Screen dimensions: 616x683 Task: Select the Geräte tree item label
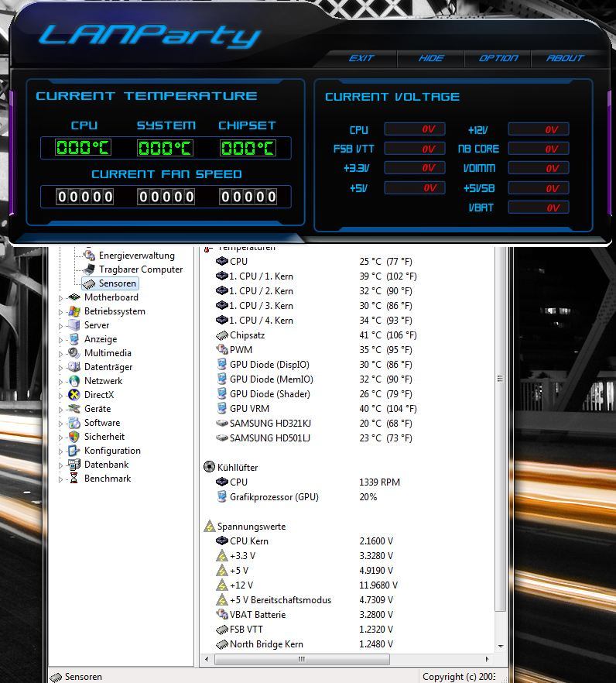[98, 409]
